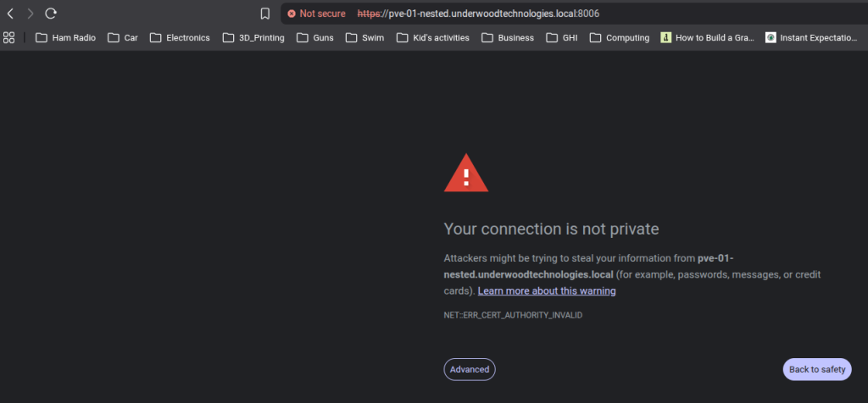
Task: Reload the current page
Action: point(51,14)
